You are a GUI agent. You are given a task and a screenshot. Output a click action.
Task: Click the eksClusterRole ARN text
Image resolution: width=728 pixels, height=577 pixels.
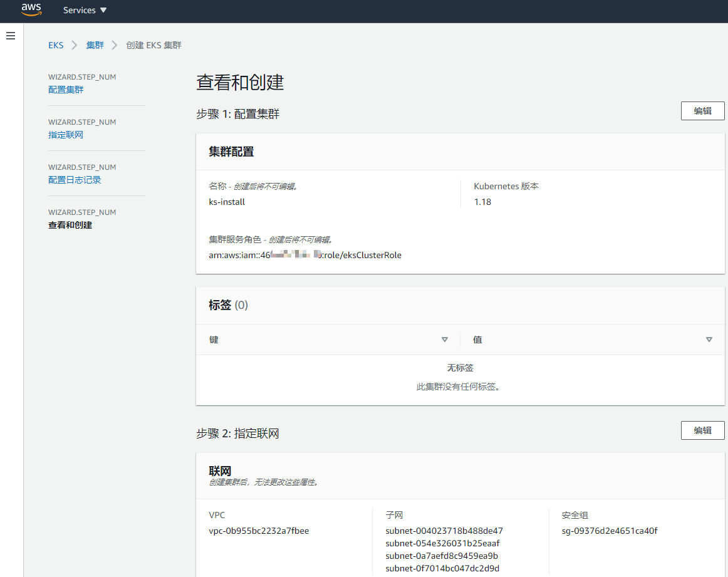(305, 255)
